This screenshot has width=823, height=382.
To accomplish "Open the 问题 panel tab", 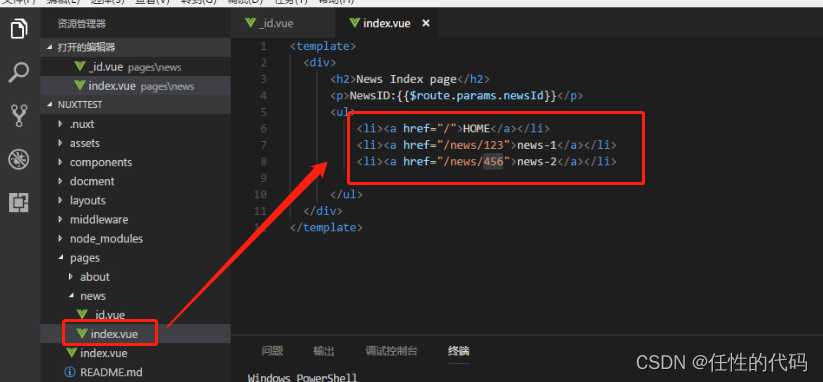I will pyautogui.click(x=272, y=351).
